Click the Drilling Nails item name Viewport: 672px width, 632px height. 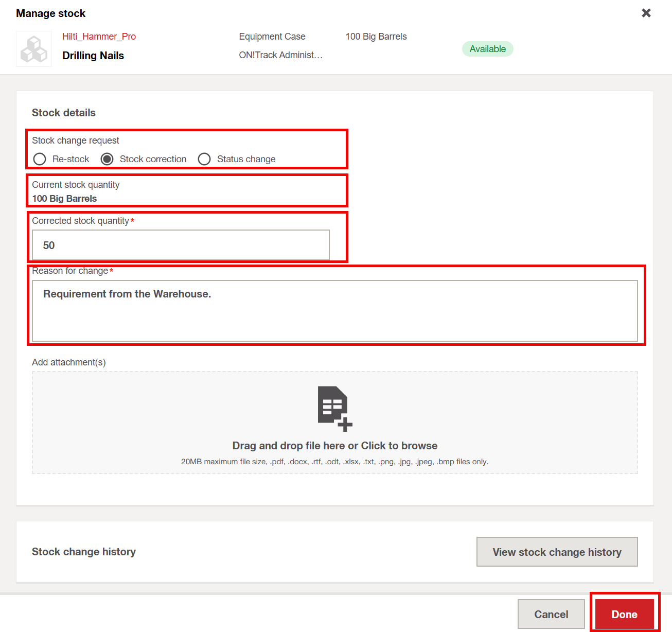(93, 56)
